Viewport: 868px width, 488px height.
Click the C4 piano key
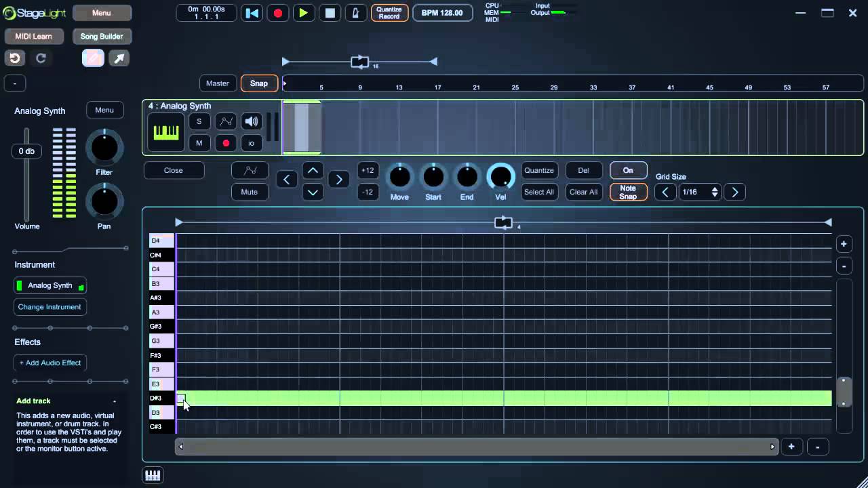click(161, 269)
